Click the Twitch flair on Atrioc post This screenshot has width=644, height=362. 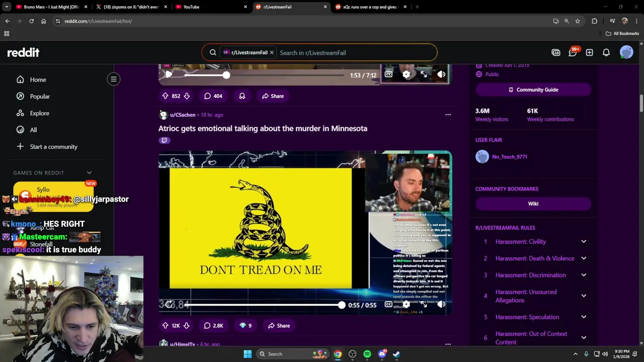coord(164,140)
